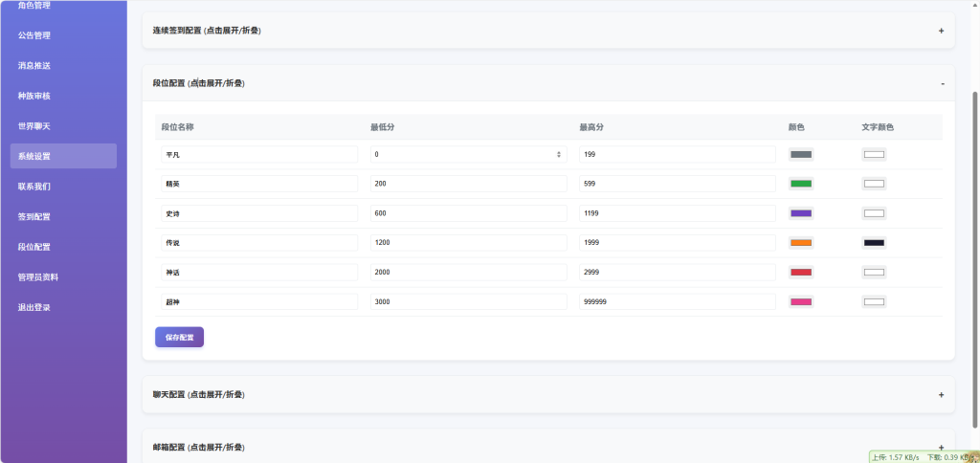Go to 世界聊天 page
980x463 pixels.
click(x=34, y=126)
